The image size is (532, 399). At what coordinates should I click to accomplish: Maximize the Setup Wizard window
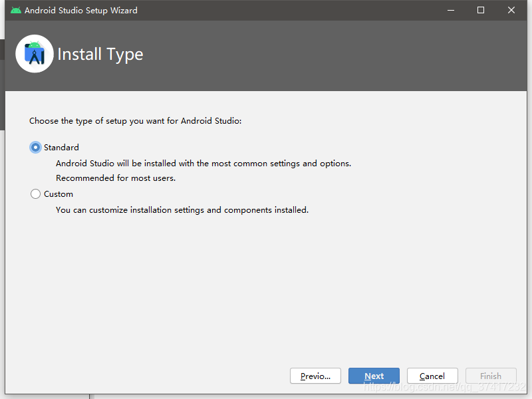point(481,10)
